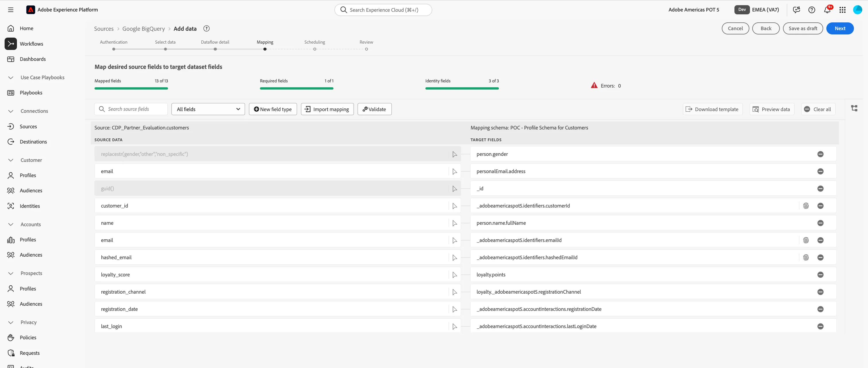Click the help icon beside Add data
868x368 pixels.
(x=207, y=29)
